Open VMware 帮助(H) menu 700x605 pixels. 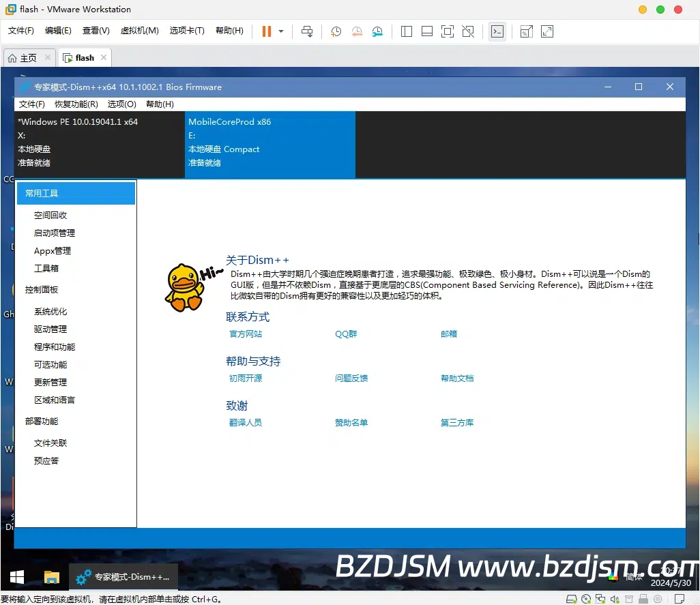tap(229, 30)
